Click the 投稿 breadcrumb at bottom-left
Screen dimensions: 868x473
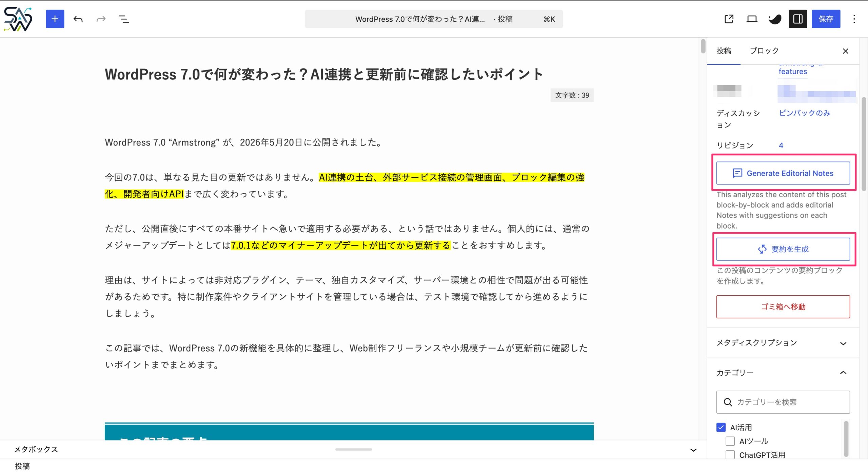(22, 466)
